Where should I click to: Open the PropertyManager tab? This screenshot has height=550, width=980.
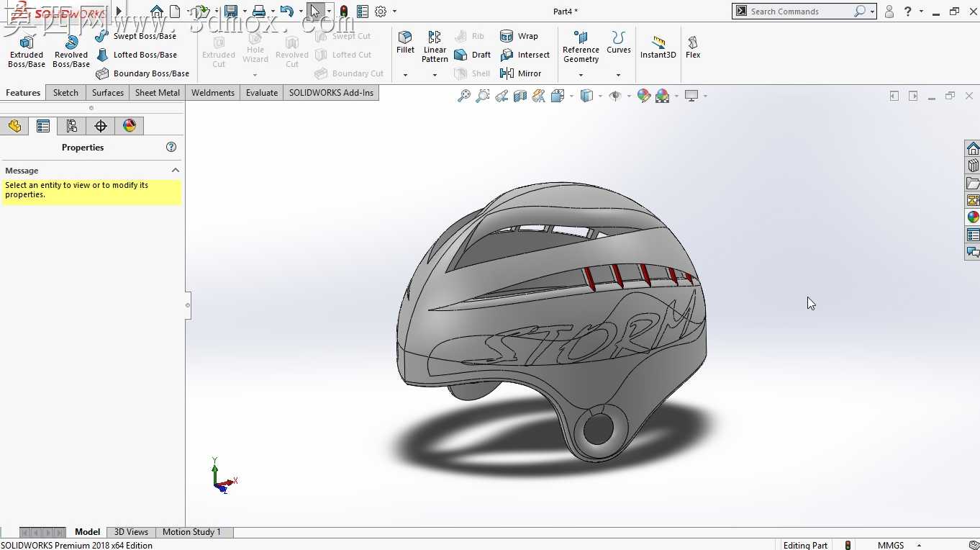coord(43,126)
